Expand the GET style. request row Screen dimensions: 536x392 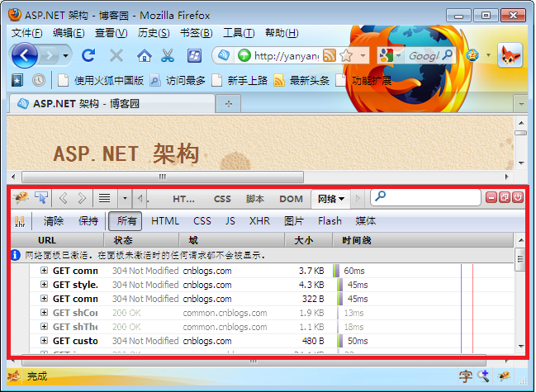pyautogui.click(x=44, y=285)
